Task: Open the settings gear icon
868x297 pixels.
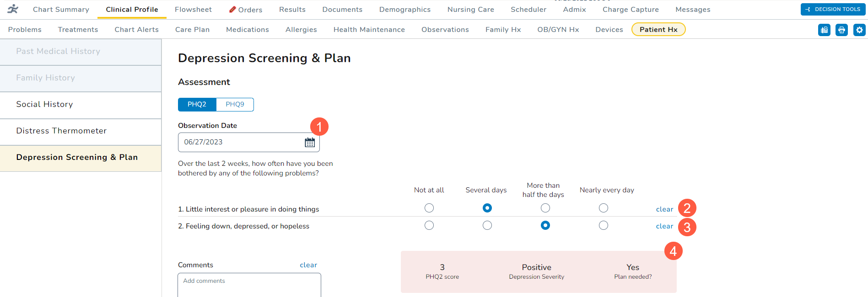Action: coord(859,30)
